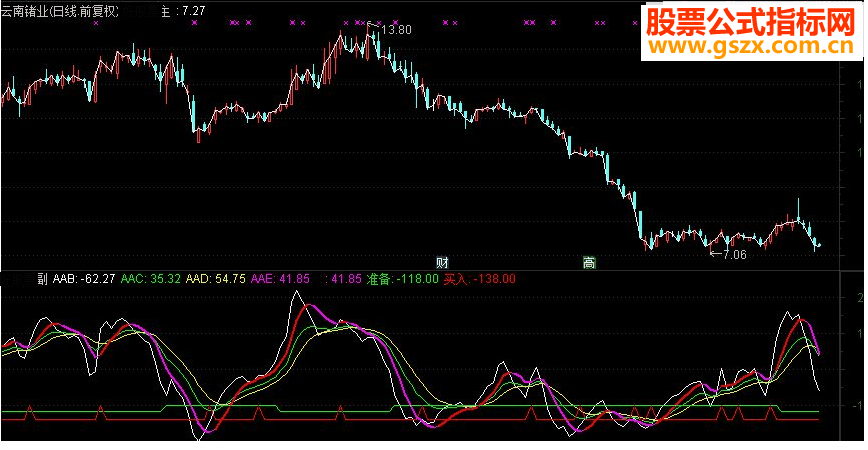Screen dimensions: 868x450
Task: Select the 准备: -118.00 indicator readout
Action: tap(402, 279)
